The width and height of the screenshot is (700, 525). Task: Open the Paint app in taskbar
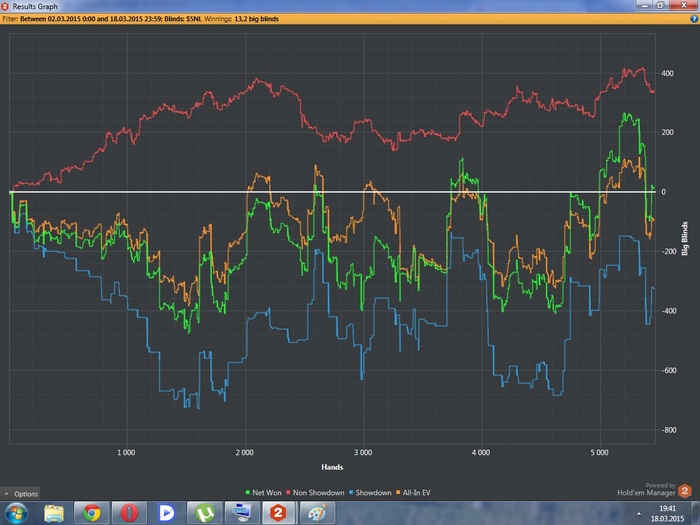tap(317, 513)
